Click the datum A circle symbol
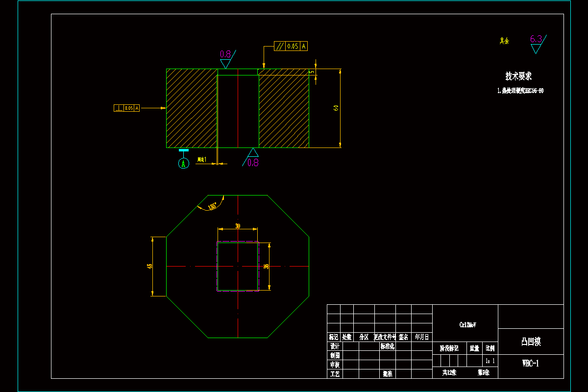The width and height of the screenshot is (588, 392). 184,164
